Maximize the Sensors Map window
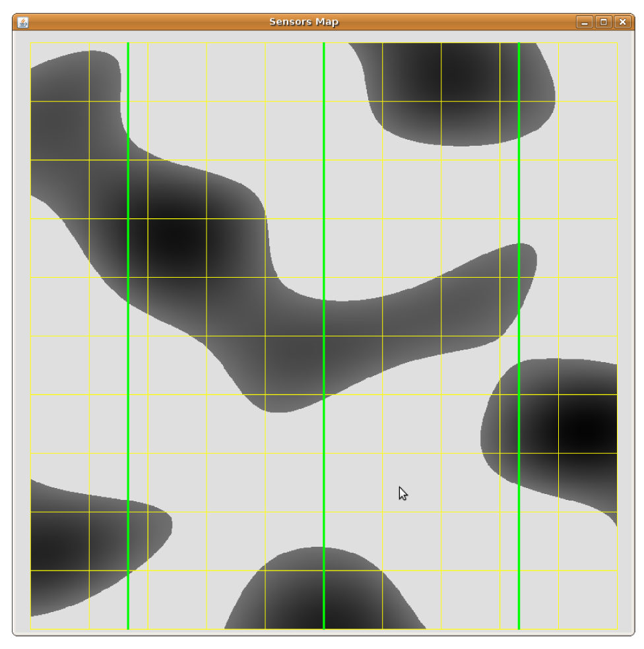644x649 pixels. pyautogui.click(x=603, y=22)
